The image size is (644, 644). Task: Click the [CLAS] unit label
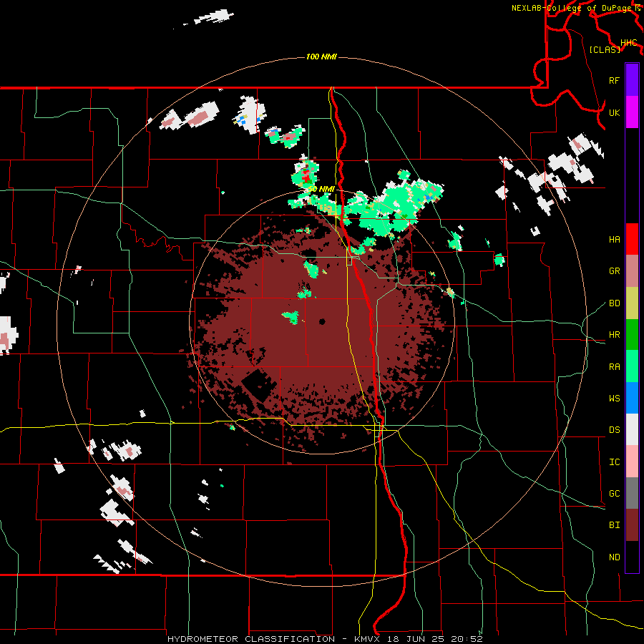[605, 49]
